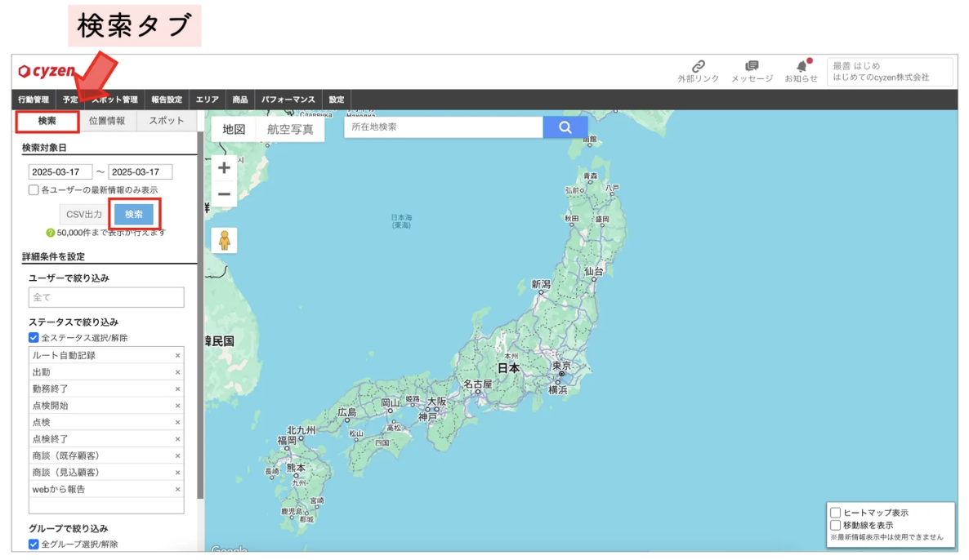Switch to the スポット tab

tap(166, 121)
